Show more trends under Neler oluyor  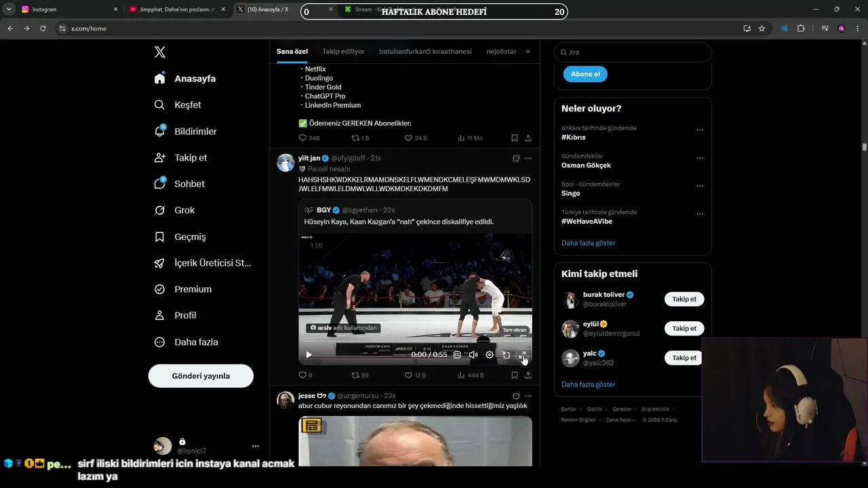point(589,243)
